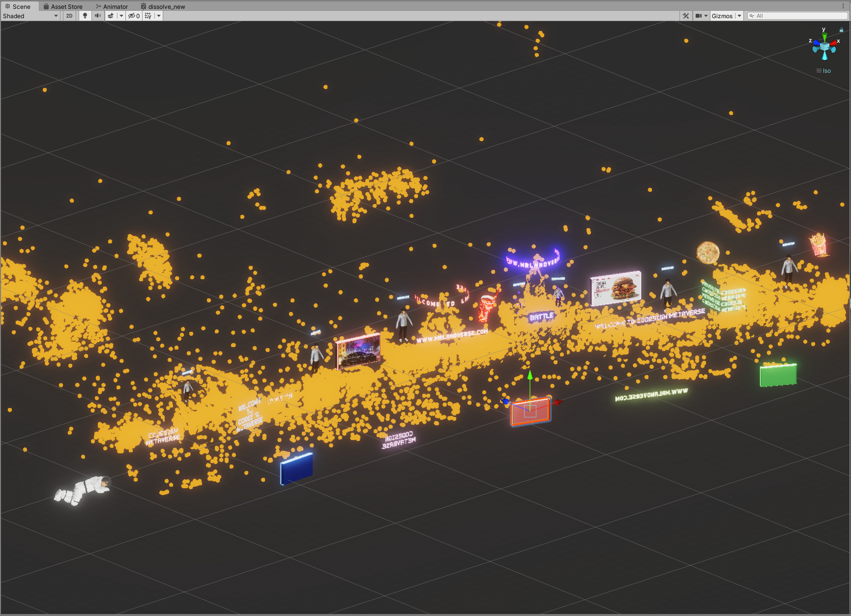Viewport: 851px width, 616px height.
Task: Toggle the grid visibility icon
Action: (x=148, y=16)
